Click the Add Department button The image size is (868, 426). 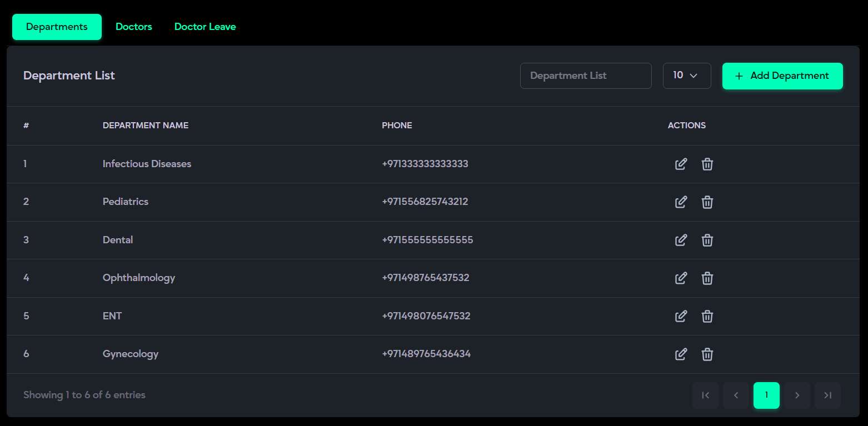coord(782,76)
